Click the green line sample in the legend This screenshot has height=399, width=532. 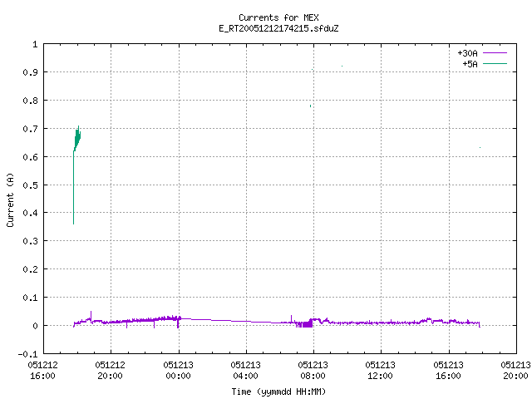click(495, 63)
